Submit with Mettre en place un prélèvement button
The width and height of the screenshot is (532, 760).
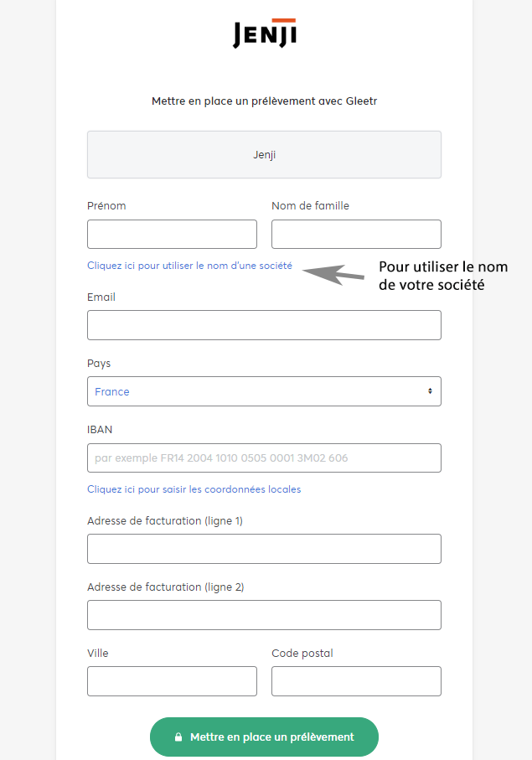pos(264,737)
